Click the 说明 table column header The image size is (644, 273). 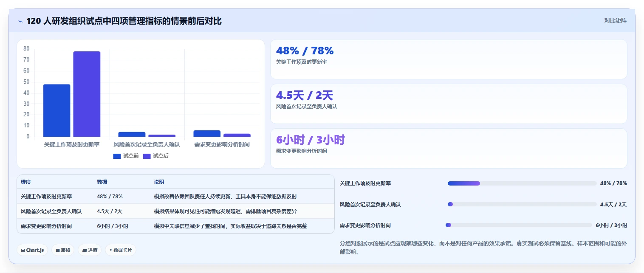[x=159, y=182]
